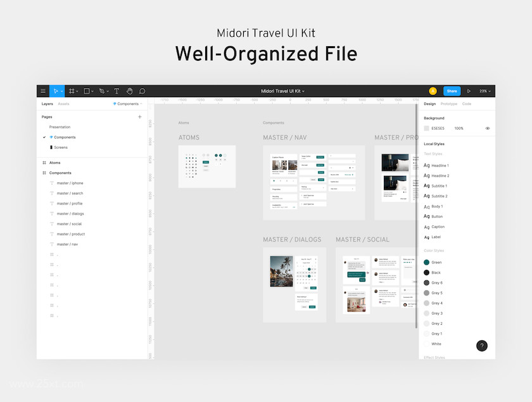Open Frame tool options dropdown arrow
Image resolution: width=532 pixels, height=402 pixels.
pos(77,91)
